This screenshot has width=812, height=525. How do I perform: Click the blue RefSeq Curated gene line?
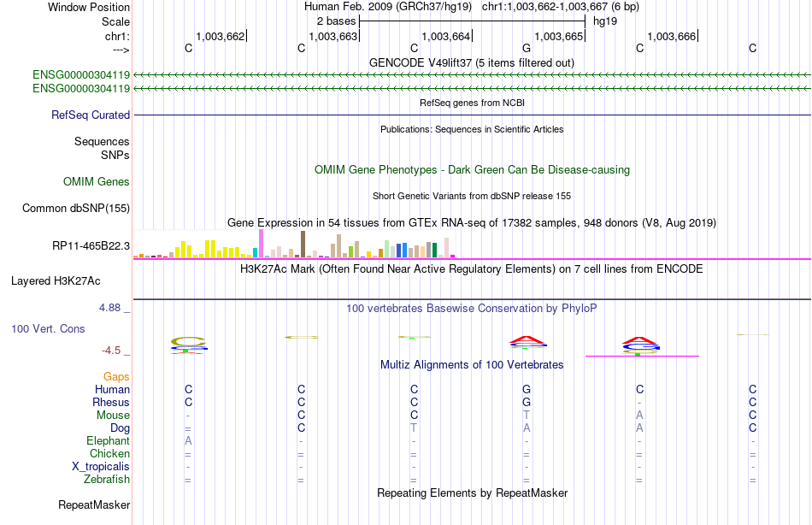pos(473,115)
